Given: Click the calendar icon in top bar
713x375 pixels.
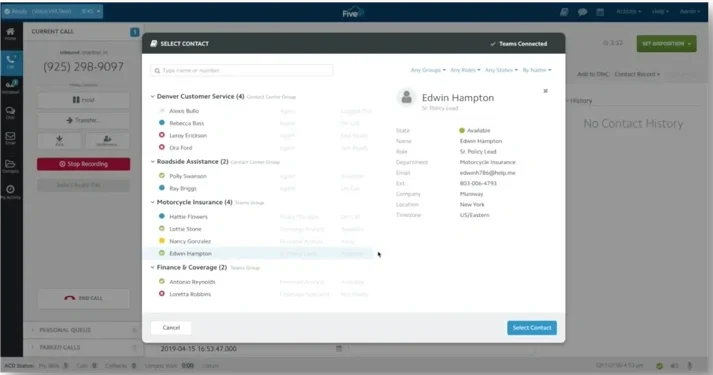Looking at the screenshot, I should (600, 12).
